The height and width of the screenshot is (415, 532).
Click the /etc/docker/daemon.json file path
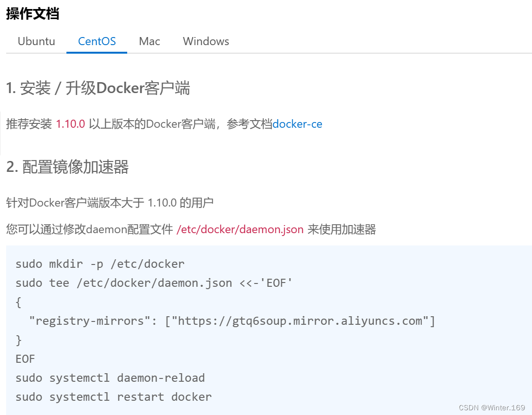240,229
